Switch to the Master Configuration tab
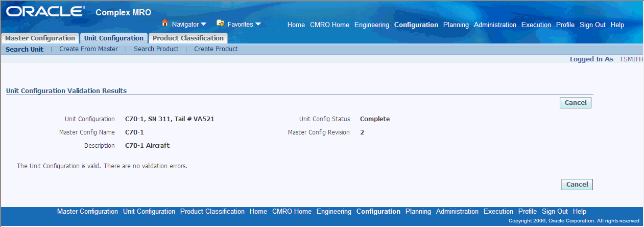 click(x=40, y=38)
